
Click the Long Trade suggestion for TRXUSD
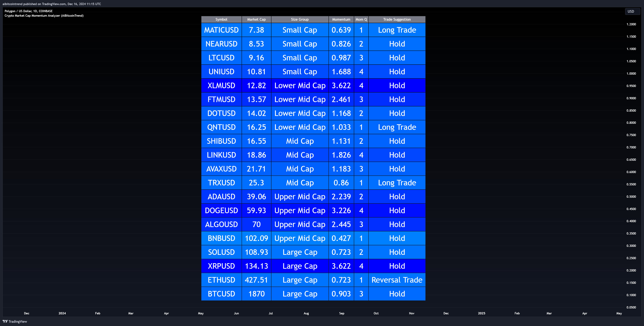[x=397, y=183]
